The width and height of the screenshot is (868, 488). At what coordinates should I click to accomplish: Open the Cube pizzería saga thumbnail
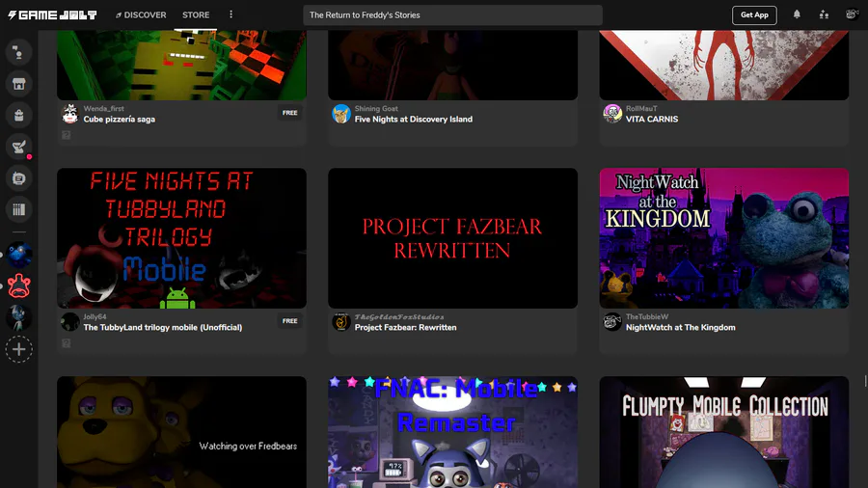(x=181, y=66)
